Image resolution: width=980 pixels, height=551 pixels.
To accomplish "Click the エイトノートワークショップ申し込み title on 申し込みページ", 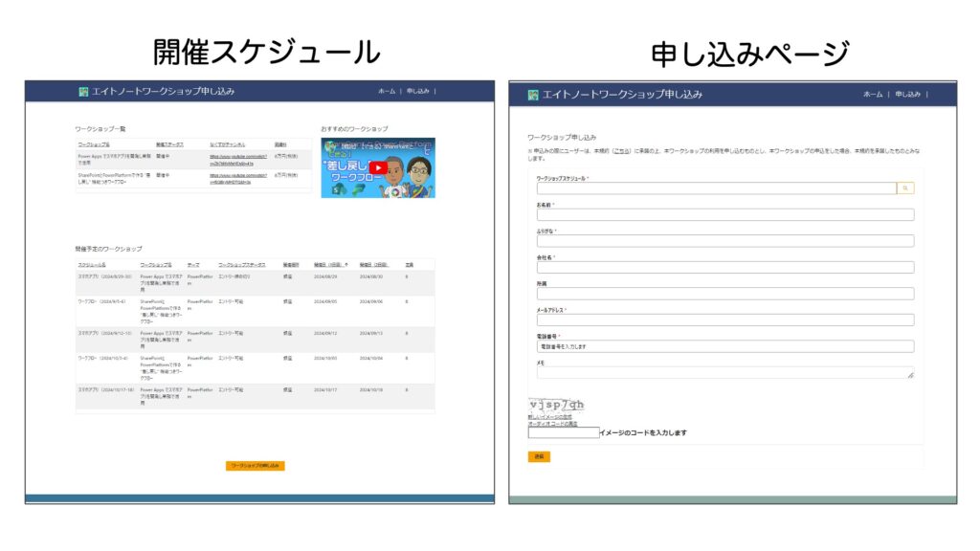I will click(622, 95).
